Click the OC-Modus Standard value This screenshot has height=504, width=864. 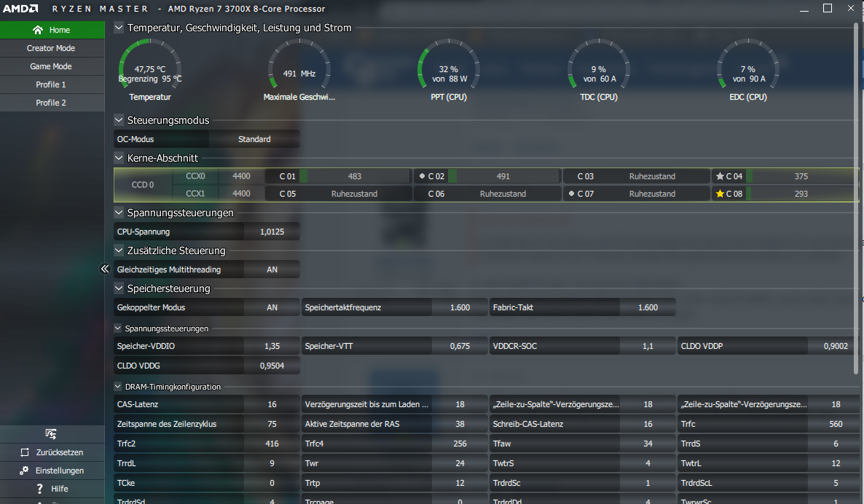pyautogui.click(x=254, y=139)
